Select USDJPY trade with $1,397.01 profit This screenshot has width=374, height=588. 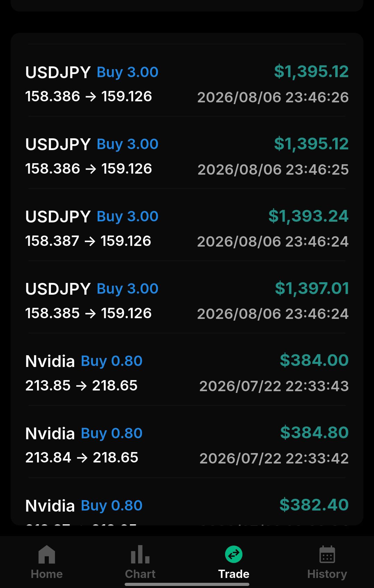[x=187, y=301]
